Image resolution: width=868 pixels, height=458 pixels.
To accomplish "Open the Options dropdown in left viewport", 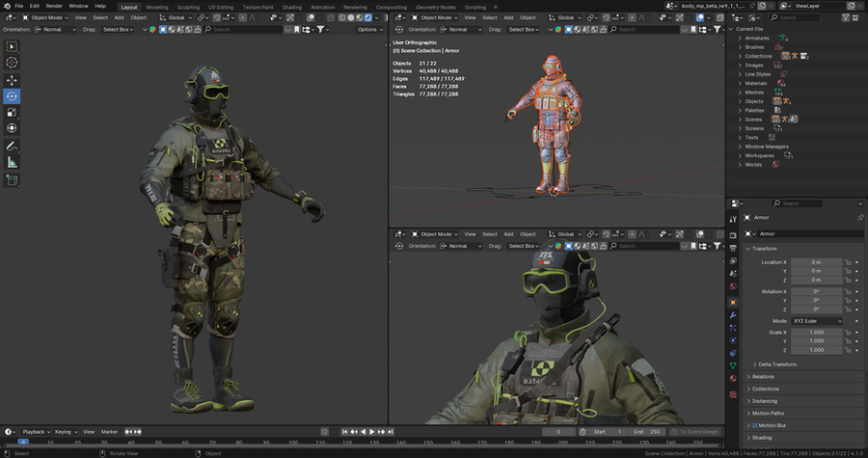I will click(x=369, y=29).
